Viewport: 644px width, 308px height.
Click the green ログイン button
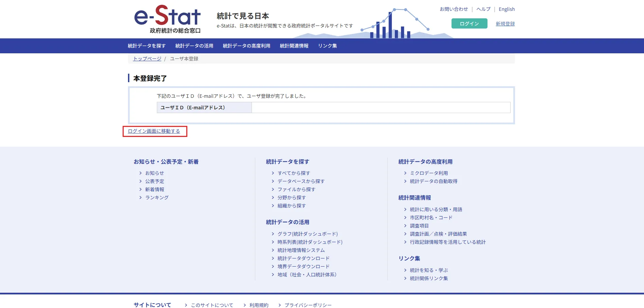(x=469, y=23)
